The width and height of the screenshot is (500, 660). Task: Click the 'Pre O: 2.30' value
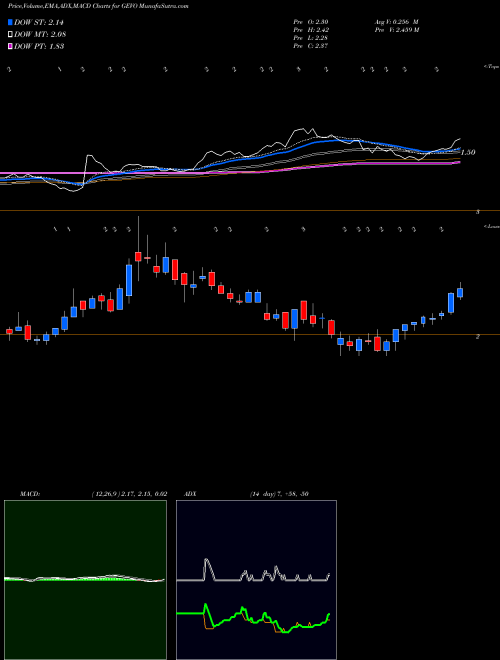(311, 22)
